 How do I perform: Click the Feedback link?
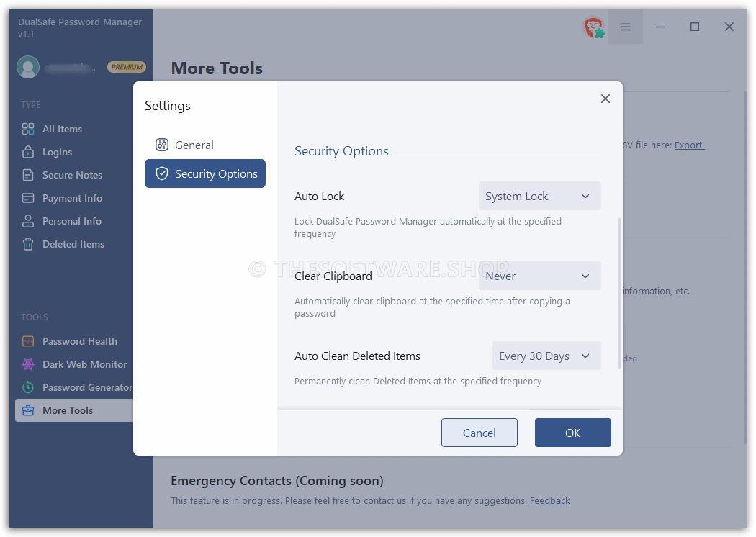click(x=549, y=501)
